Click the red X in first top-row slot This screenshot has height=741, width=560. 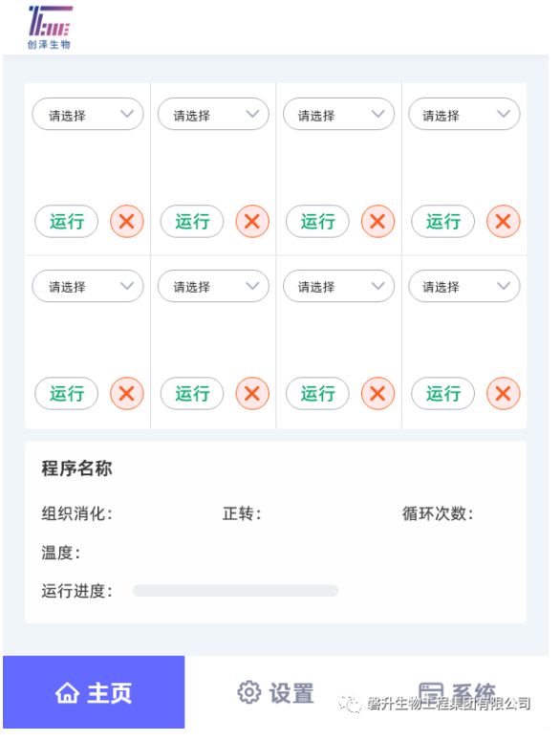127,221
